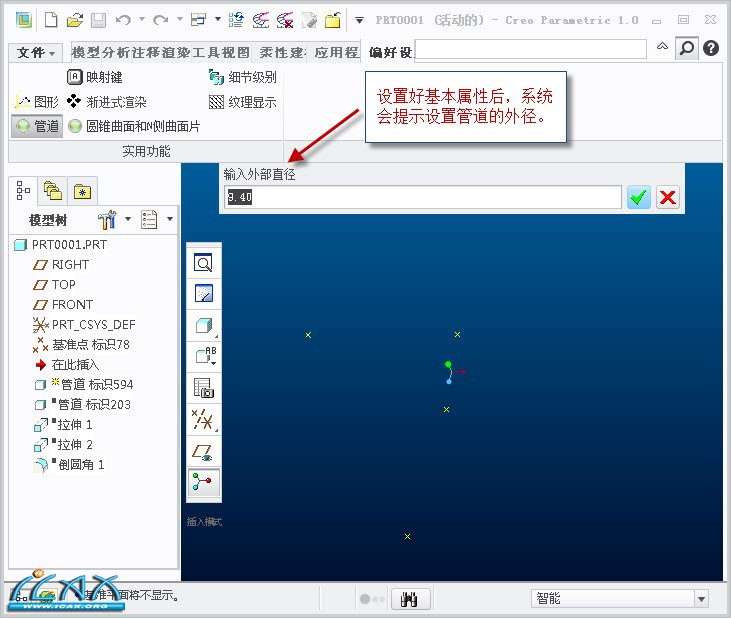Screen dimensions: 731x618
Task: Collapse the ribbon with the up arrow
Action: (662, 46)
